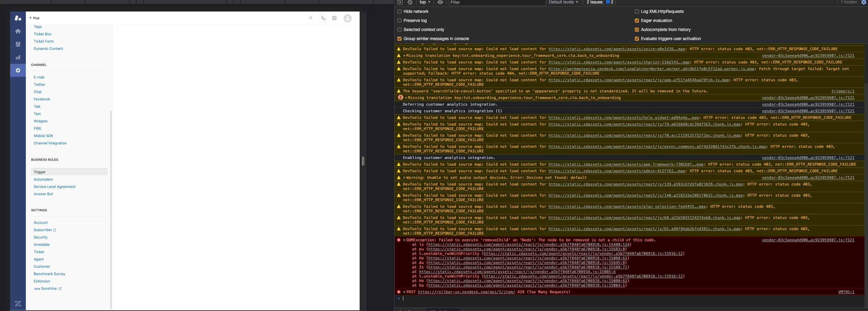Screen dimensions: 868x311
Task: Select the Admin gear icon in the sidebar
Action: 18,70
